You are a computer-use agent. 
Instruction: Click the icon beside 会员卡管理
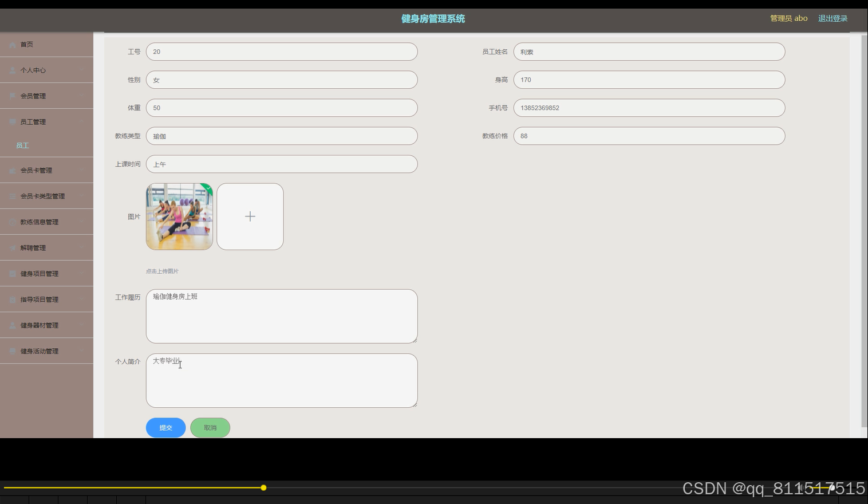point(13,171)
